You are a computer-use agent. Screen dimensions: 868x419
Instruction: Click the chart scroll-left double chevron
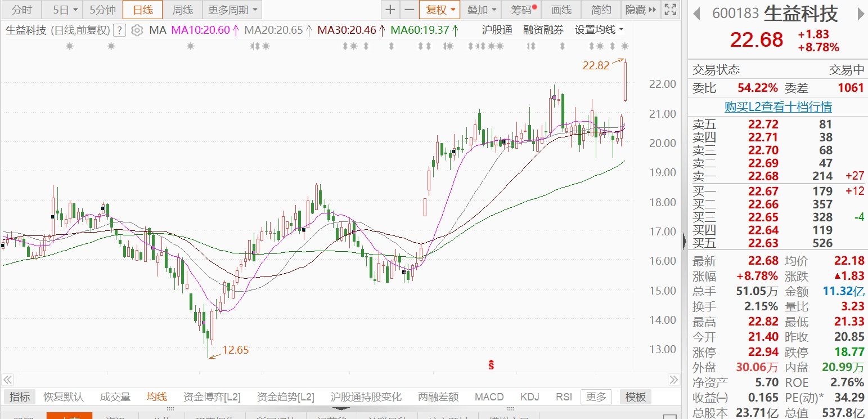7,379
